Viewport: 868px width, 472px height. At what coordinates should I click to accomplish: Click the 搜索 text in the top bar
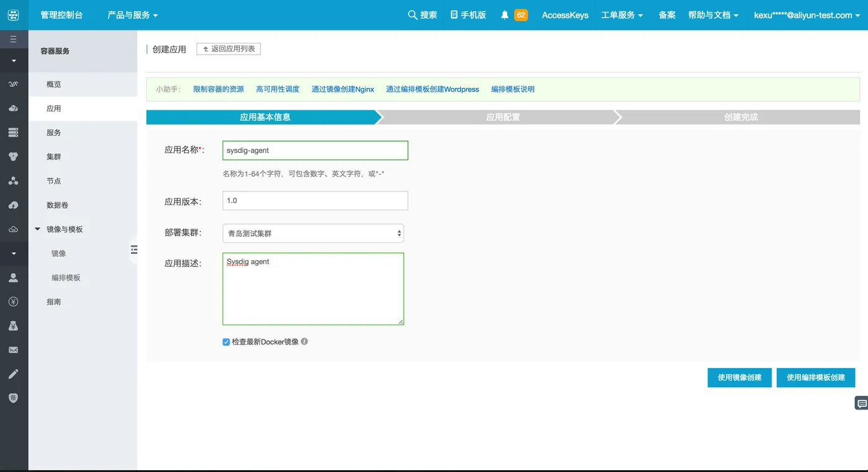click(428, 15)
